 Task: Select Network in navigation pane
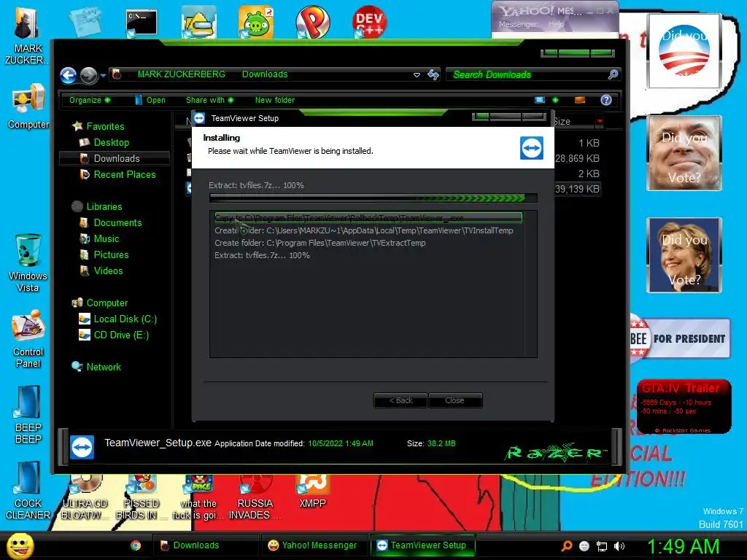pos(96,367)
